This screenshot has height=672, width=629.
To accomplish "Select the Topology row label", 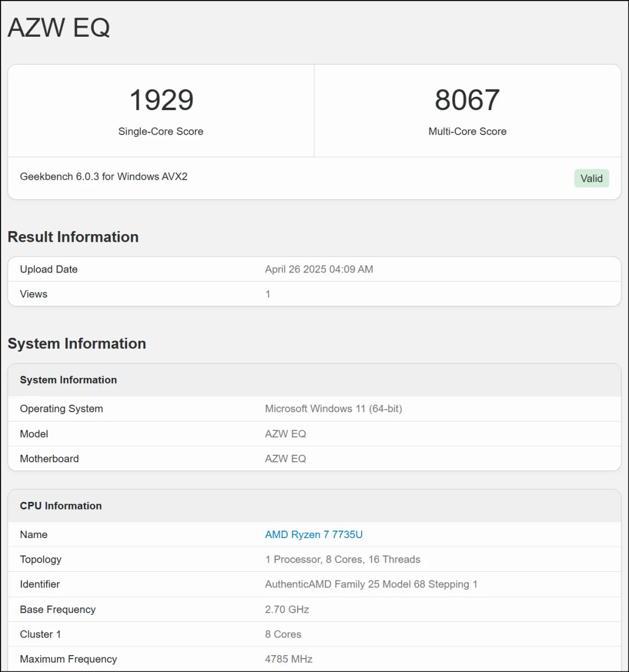I will [x=41, y=559].
